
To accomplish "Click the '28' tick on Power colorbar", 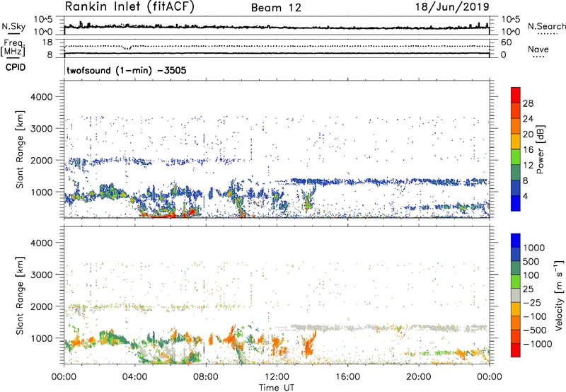I will 528,103.
